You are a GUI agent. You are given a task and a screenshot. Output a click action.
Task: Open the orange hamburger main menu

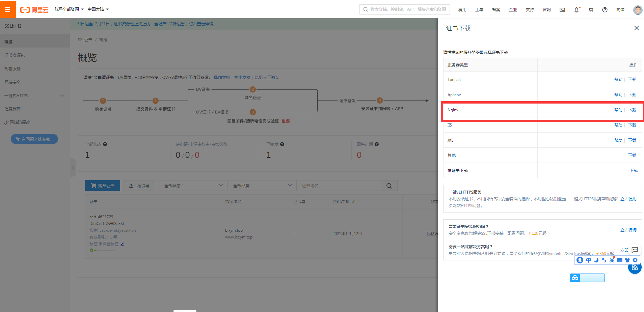pos(7,9)
